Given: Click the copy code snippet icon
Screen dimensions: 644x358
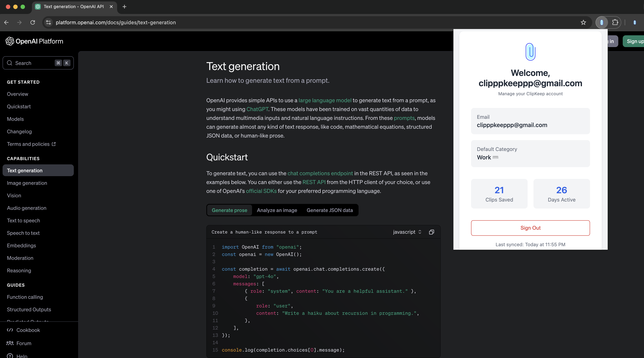Looking at the screenshot, I should coord(431,232).
